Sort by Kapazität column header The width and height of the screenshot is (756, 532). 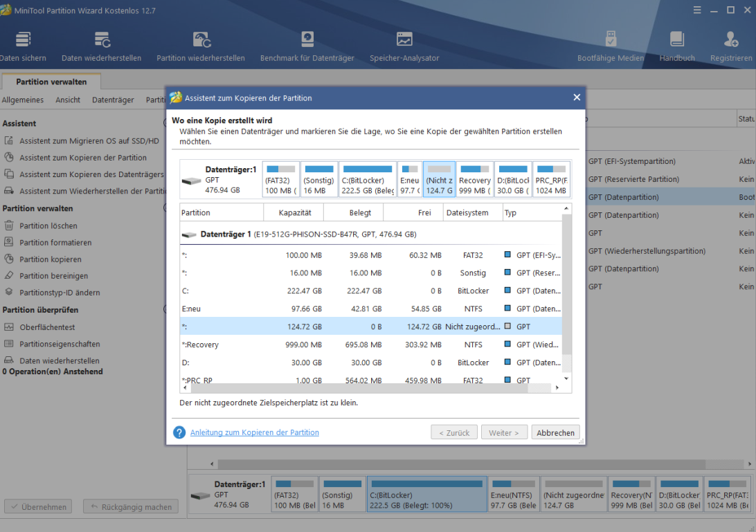pyautogui.click(x=294, y=212)
